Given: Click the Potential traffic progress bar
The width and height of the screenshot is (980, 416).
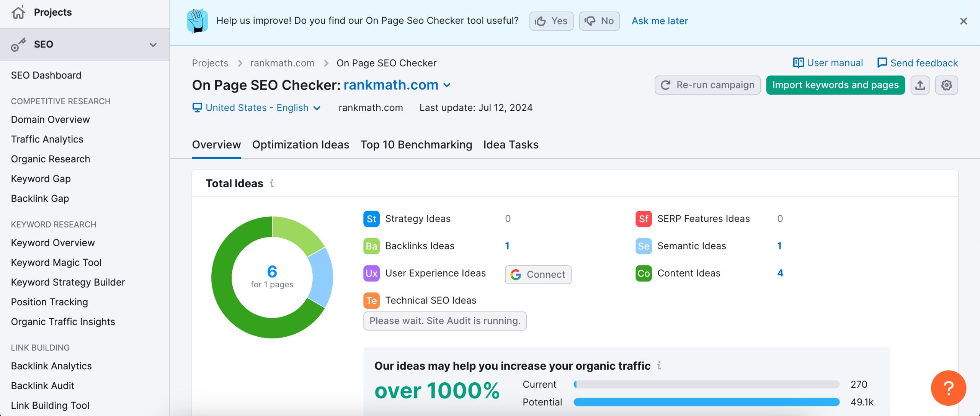Looking at the screenshot, I should pyautogui.click(x=706, y=402).
